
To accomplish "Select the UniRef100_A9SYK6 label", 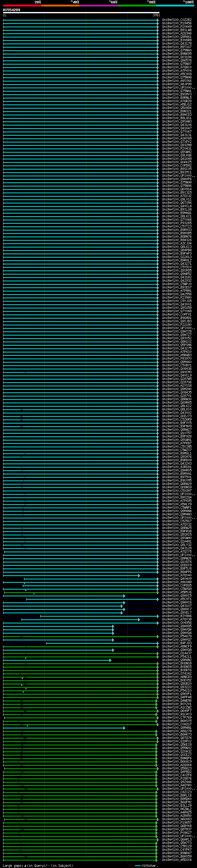I will pyautogui.click(x=177, y=81).
